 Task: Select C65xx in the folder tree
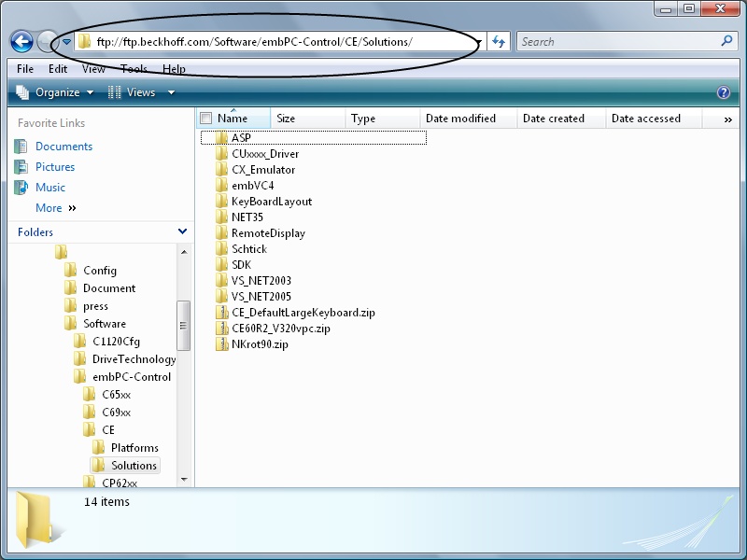coord(116,395)
